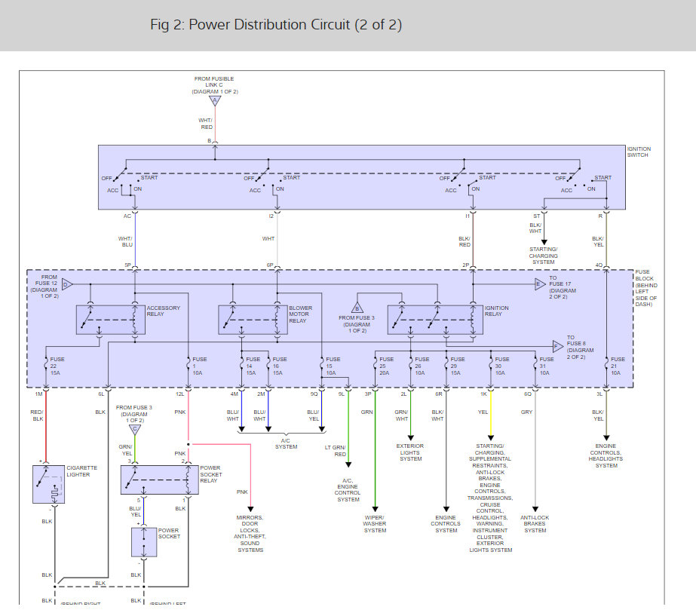Viewport: 696px width, 616px height.
Task: Click the connector triangle D from Fuse 12
Action: (x=67, y=284)
